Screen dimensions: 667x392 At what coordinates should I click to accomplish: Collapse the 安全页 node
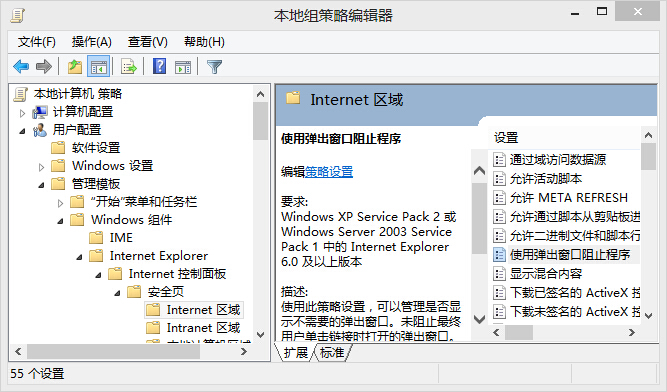tap(117, 293)
